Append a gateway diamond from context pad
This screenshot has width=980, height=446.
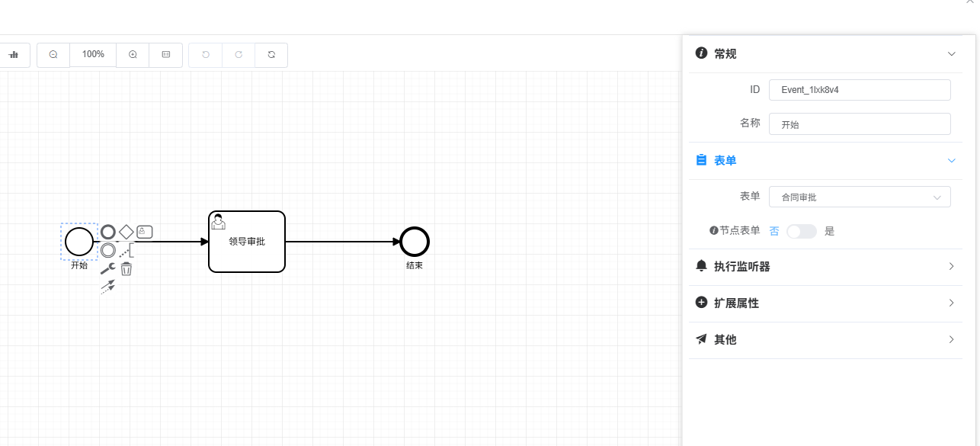pos(127,232)
